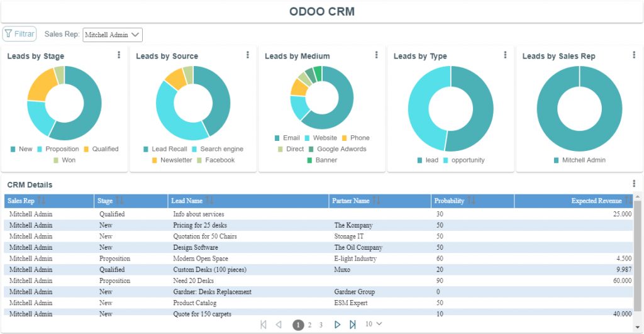Go to first page of table
This screenshot has height=334, width=644.
[264, 325]
